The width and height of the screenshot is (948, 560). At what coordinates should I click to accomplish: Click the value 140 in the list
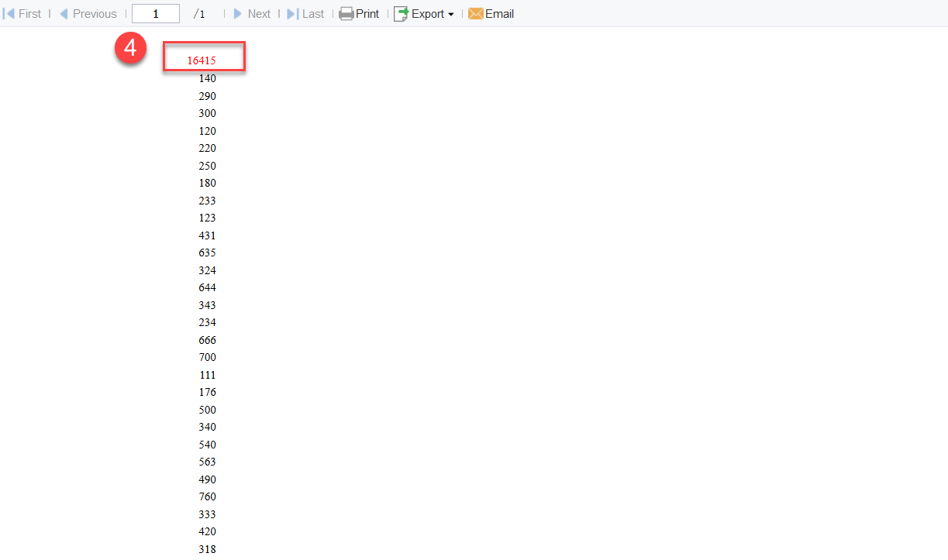pos(207,78)
